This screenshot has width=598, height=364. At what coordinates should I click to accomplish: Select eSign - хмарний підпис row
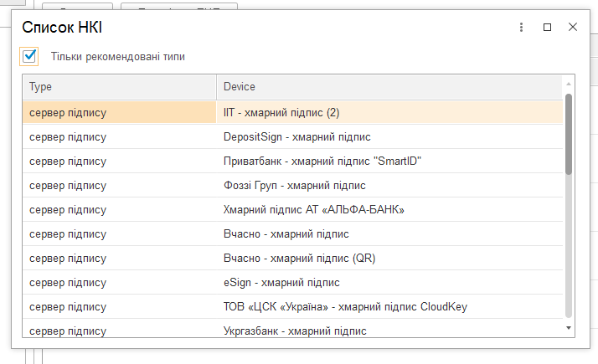pyautogui.click(x=292, y=283)
